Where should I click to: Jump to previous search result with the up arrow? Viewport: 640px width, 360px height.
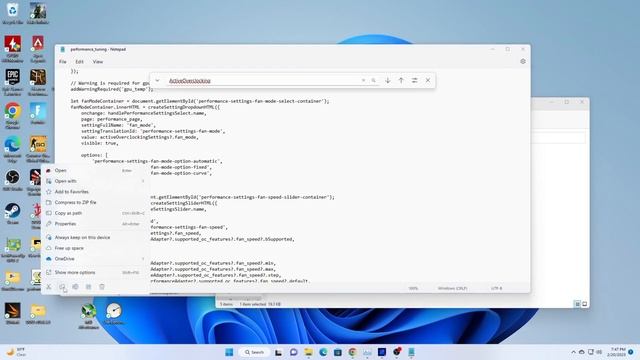click(401, 80)
